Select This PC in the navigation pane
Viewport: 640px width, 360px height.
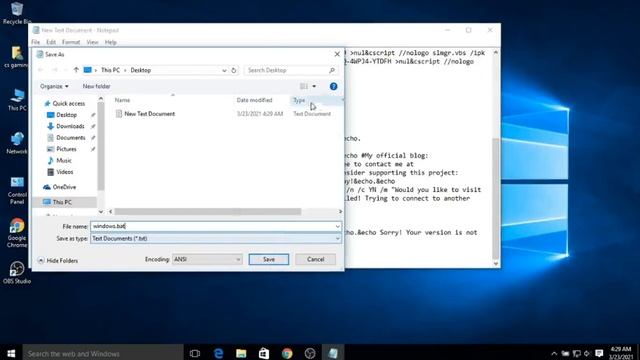57,202
